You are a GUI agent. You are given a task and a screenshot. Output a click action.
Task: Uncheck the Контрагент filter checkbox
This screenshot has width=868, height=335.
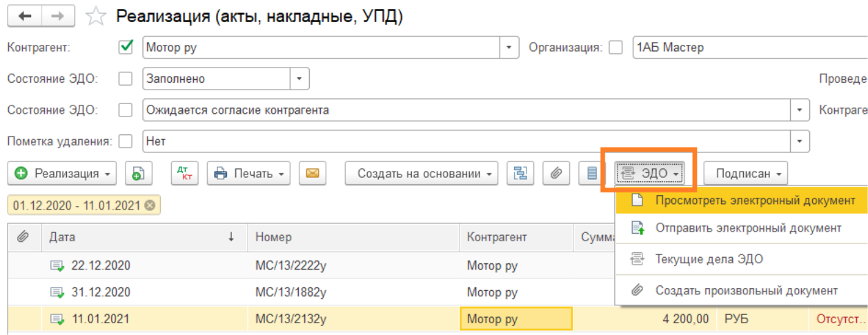[x=126, y=48]
